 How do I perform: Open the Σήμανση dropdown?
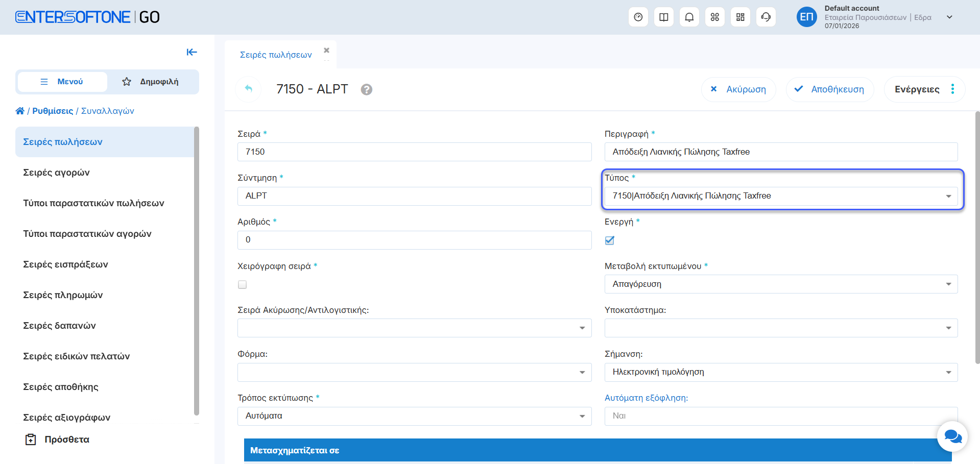click(x=780, y=372)
